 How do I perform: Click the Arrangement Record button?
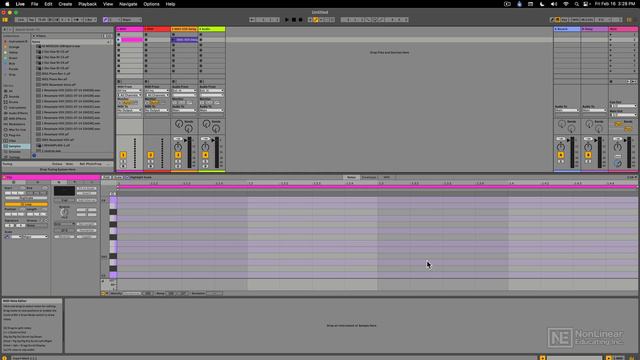pyautogui.click(x=300, y=20)
